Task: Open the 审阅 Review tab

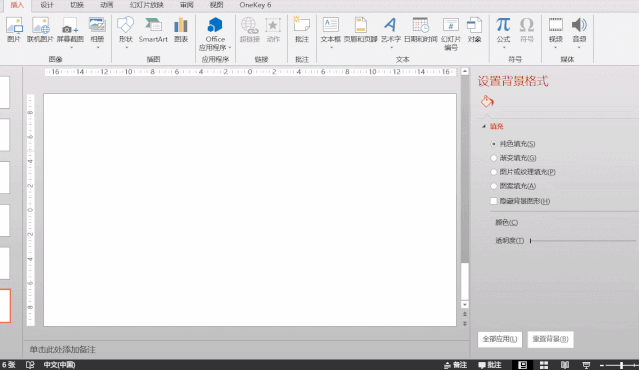Action: 187,5
